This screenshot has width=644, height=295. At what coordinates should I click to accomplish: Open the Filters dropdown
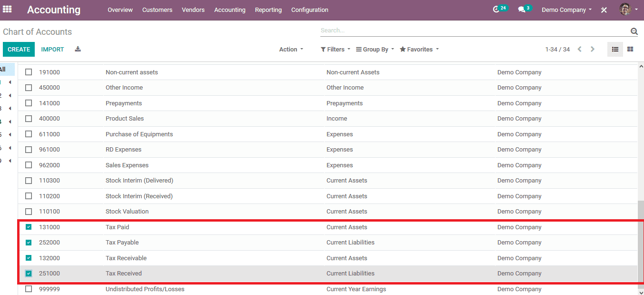click(335, 49)
